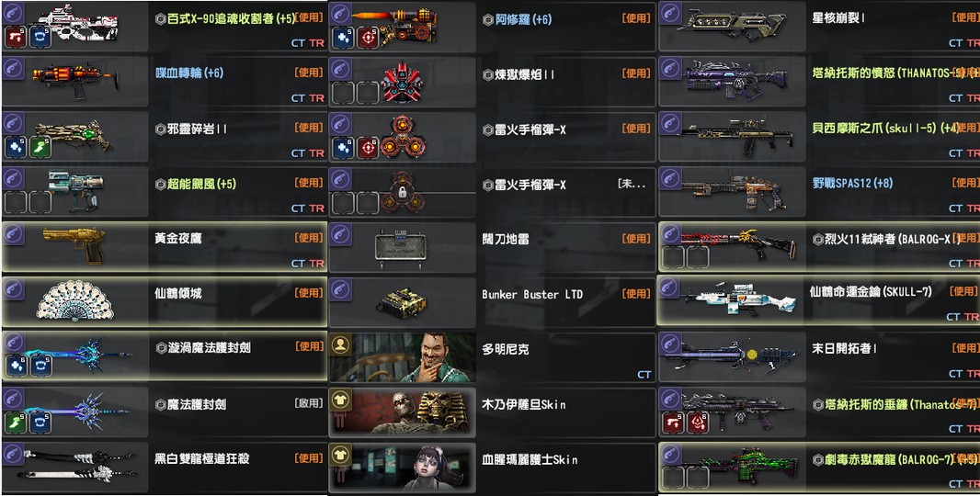This screenshot has height=496, width=980.
Task: Click 啟用 button for 魔法護封劍
Action: tap(309, 403)
